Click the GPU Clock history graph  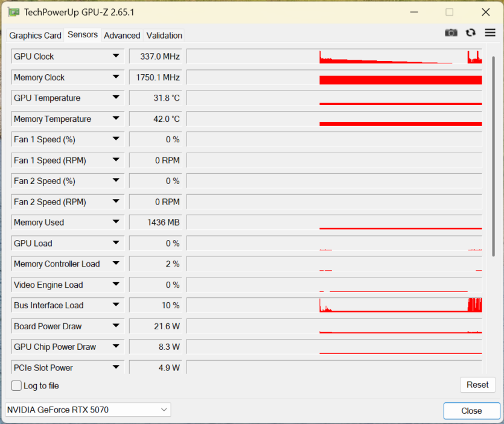pos(334,56)
